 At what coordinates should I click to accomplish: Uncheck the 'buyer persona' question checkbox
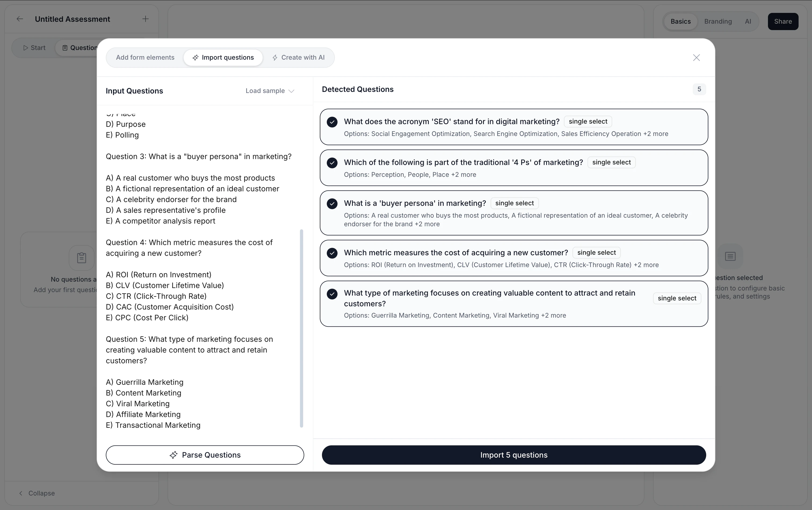(332, 204)
